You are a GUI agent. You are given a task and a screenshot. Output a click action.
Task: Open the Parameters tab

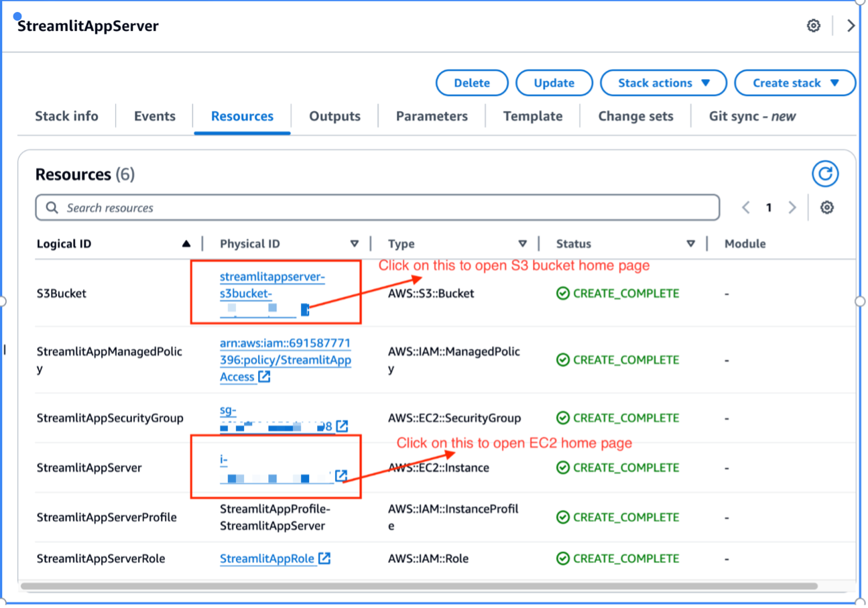coord(432,116)
